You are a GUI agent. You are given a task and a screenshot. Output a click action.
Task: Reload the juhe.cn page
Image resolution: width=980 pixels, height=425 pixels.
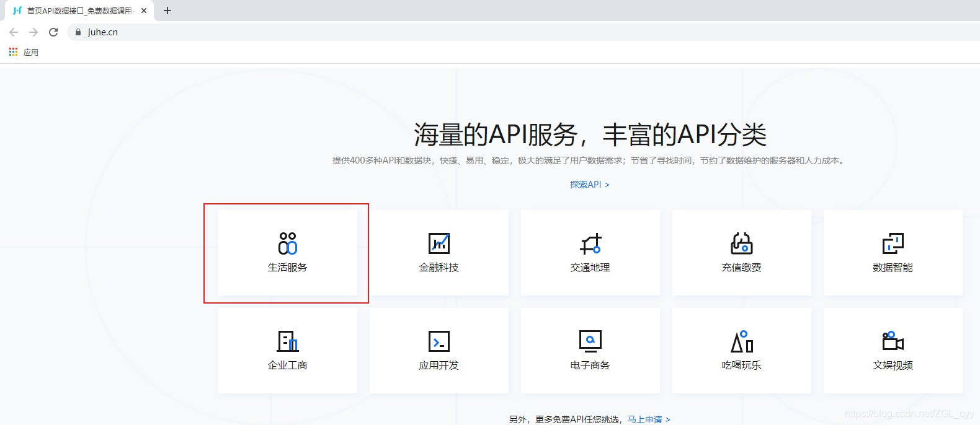coord(53,32)
